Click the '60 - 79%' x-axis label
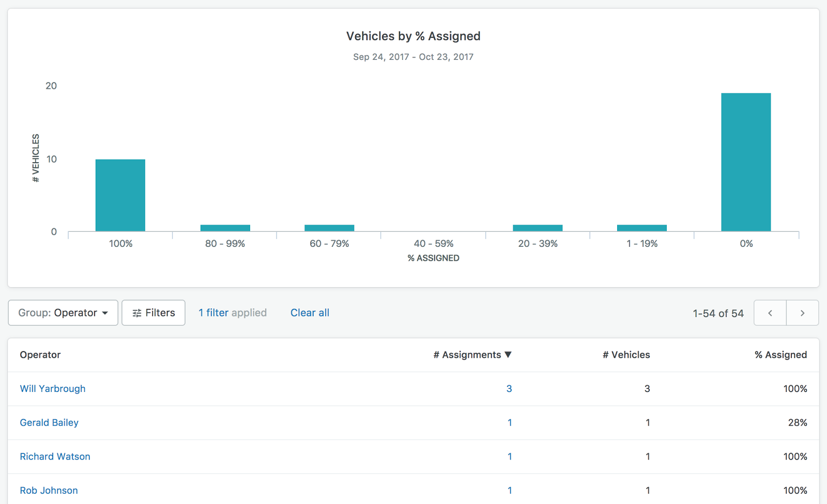The width and height of the screenshot is (827, 504). (329, 244)
